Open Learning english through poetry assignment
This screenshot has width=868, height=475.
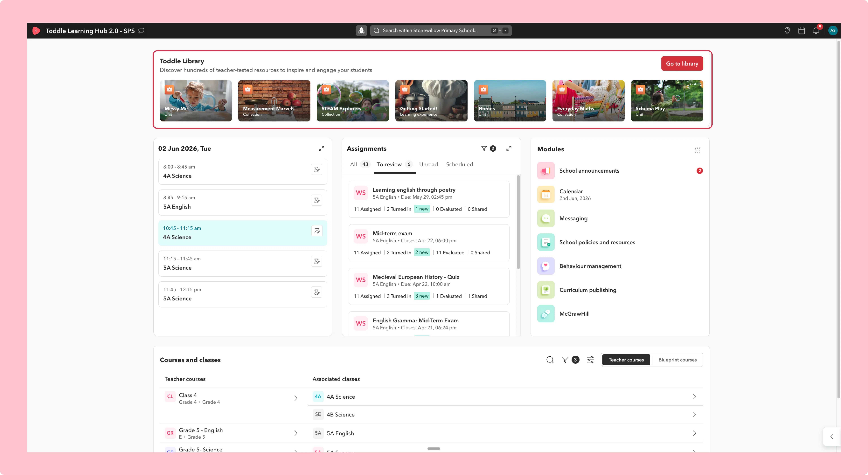(x=429, y=199)
